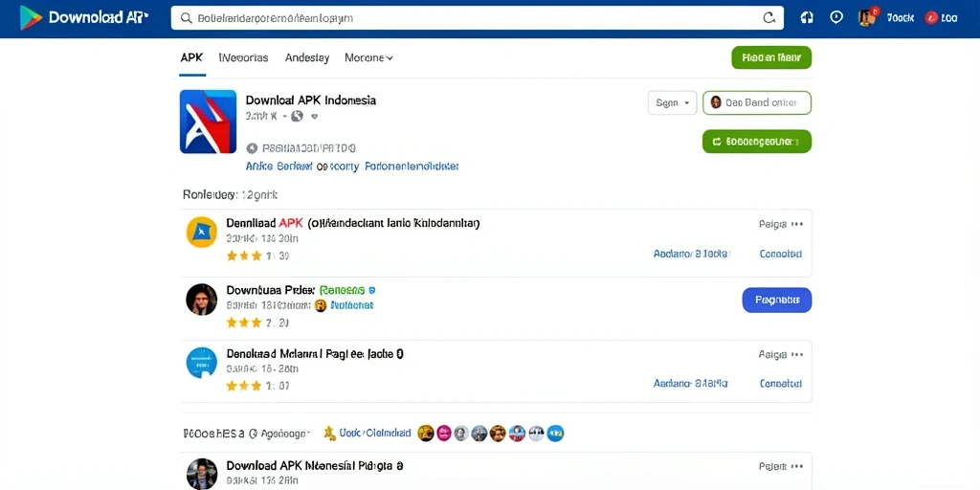
Task: Open the large Download APK Indonesia thumbnail
Action: [x=208, y=122]
